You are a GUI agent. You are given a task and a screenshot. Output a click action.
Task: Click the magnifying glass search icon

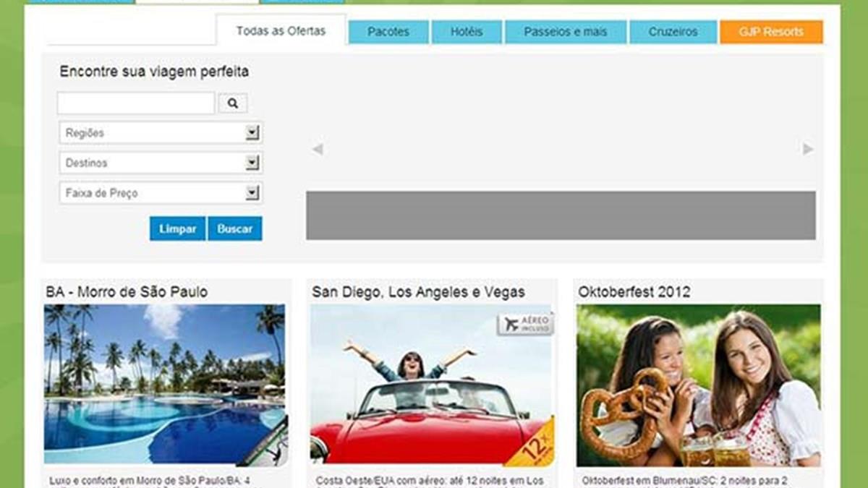(232, 103)
